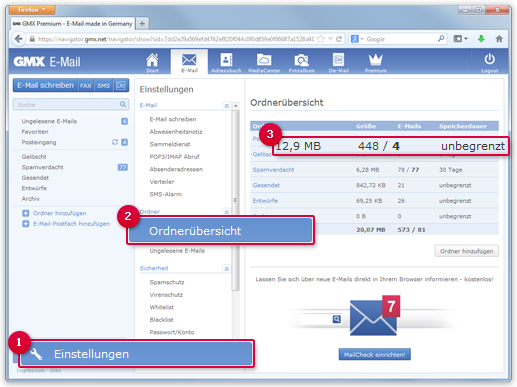Open the Firefox downloads arrow
517x387 pixels.
481,39
